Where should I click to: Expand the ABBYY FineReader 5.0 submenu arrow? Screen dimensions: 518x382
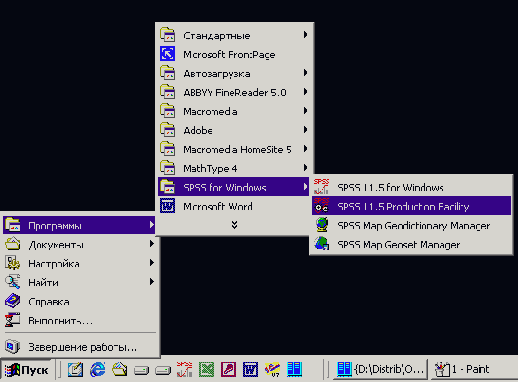click(305, 92)
